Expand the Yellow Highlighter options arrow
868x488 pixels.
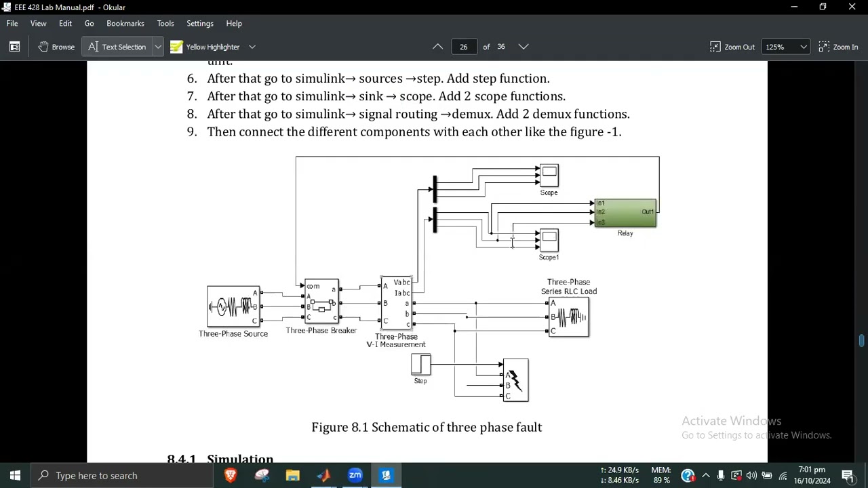[252, 47]
